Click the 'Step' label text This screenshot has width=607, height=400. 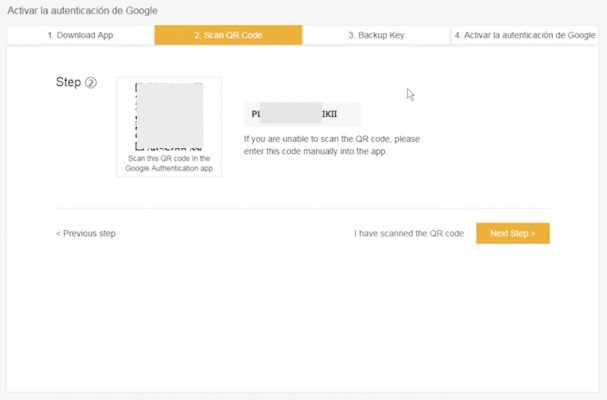(68, 82)
